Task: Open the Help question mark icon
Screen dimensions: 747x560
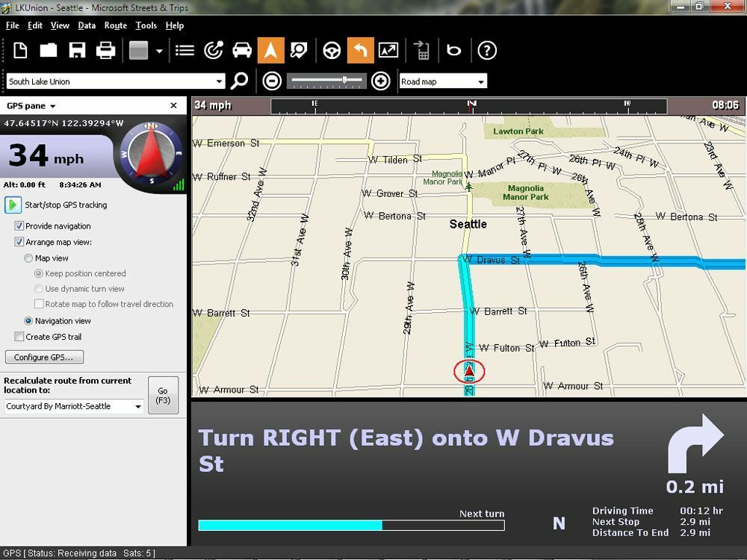Action: coord(487,51)
